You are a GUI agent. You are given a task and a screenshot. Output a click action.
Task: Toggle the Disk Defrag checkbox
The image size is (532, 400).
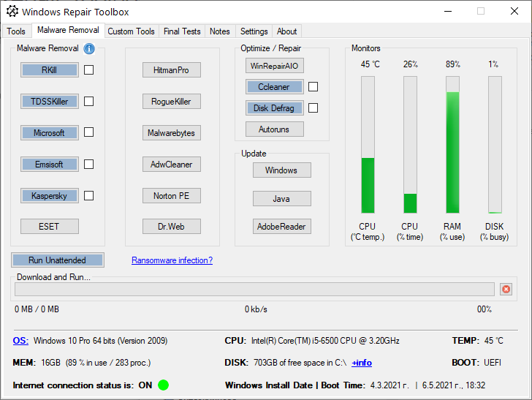pos(313,108)
